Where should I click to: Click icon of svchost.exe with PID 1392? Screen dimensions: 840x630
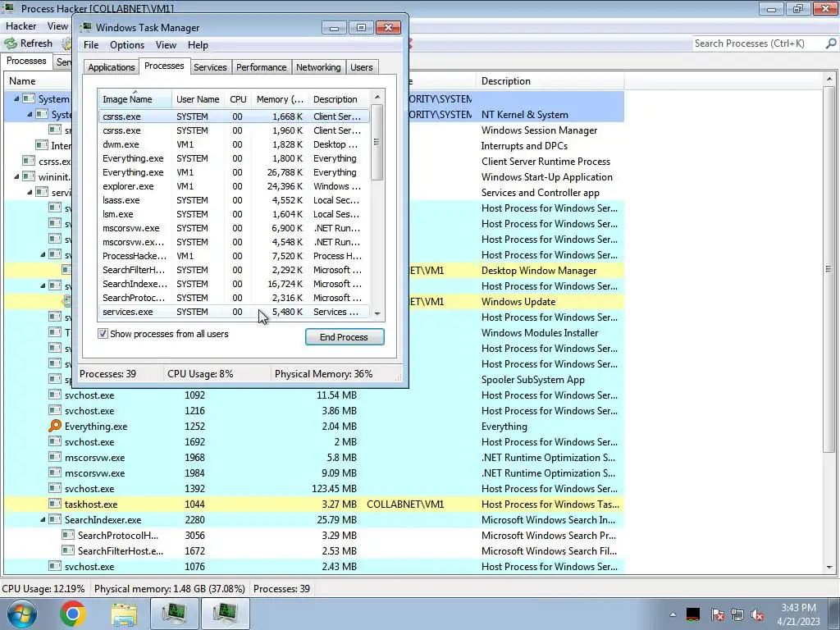point(55,488)
